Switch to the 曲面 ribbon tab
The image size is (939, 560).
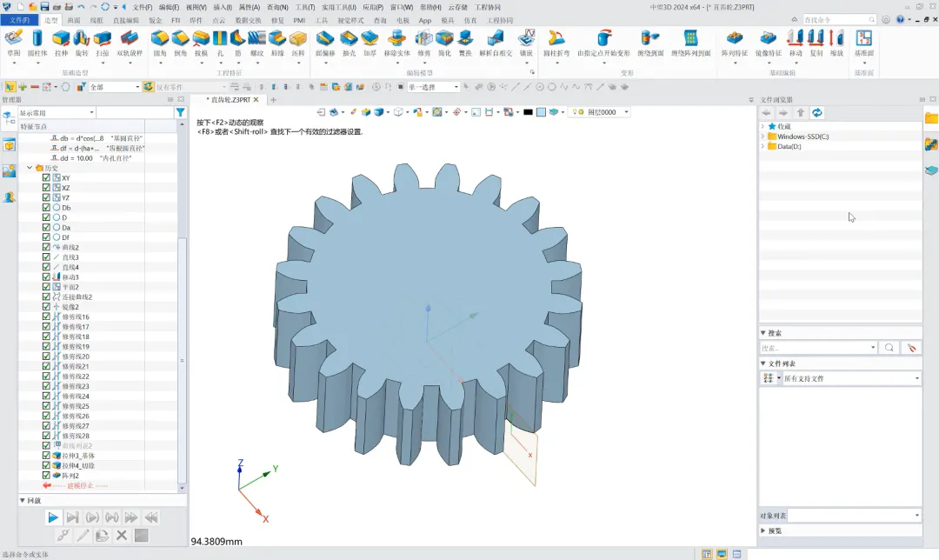pyautogui.click(x=74, y=20)
